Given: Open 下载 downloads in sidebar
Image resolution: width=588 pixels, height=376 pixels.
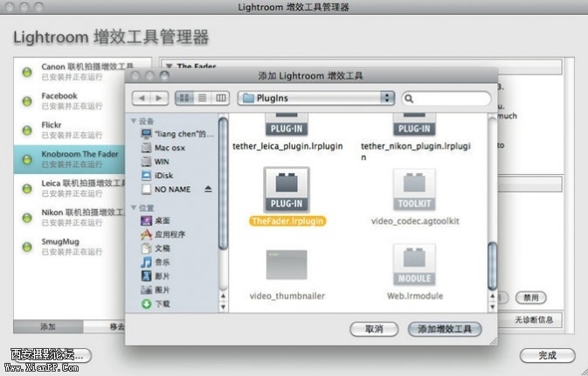Looking at the screenshot, I should (x=163, y=303).
